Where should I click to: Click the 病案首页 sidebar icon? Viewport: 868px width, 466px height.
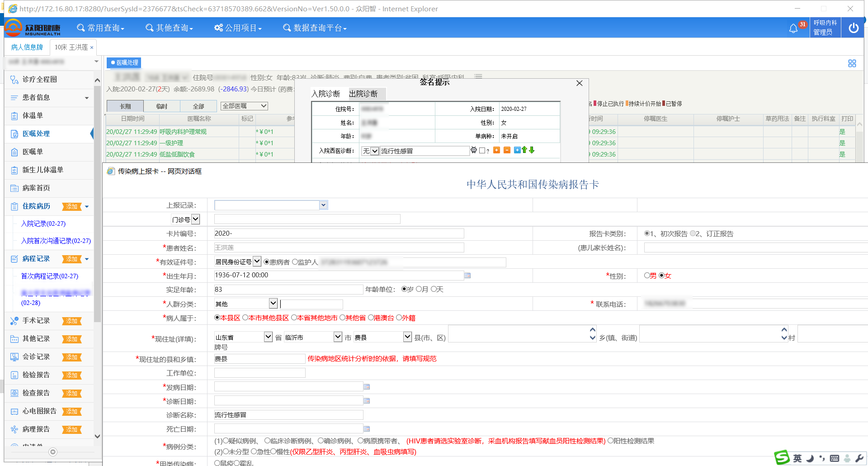tap(14, 188)
